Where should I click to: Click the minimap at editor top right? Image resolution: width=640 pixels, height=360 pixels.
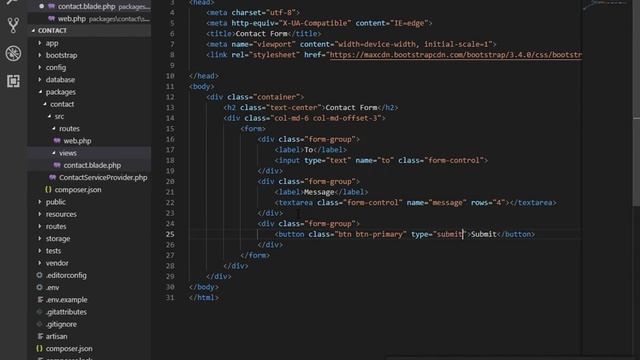[606, 5]
